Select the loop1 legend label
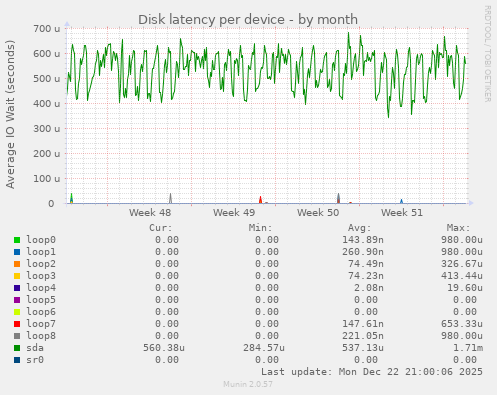This screenshot has height=395, width=497. (41, 252)
